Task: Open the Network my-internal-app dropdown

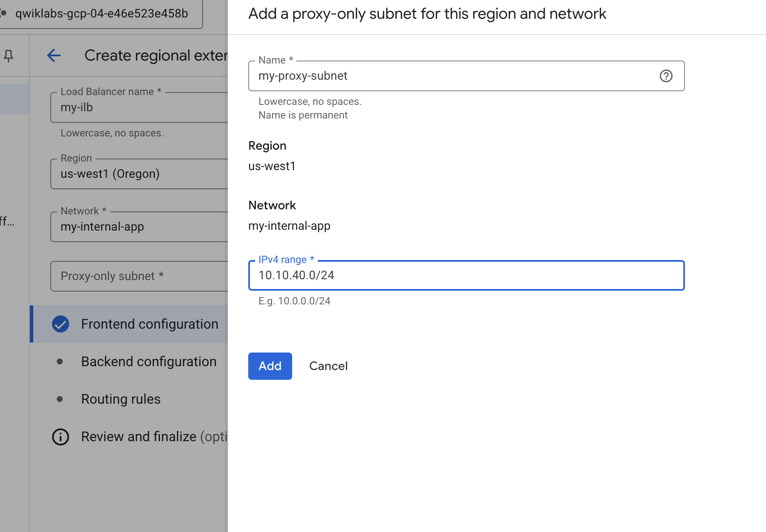Action: (139, 227)
